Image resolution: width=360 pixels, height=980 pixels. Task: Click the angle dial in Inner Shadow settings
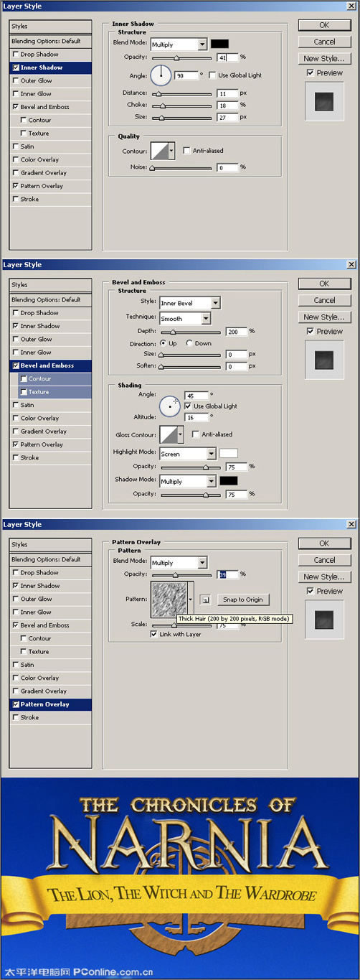pyautogui.click(x=161, y=74)
